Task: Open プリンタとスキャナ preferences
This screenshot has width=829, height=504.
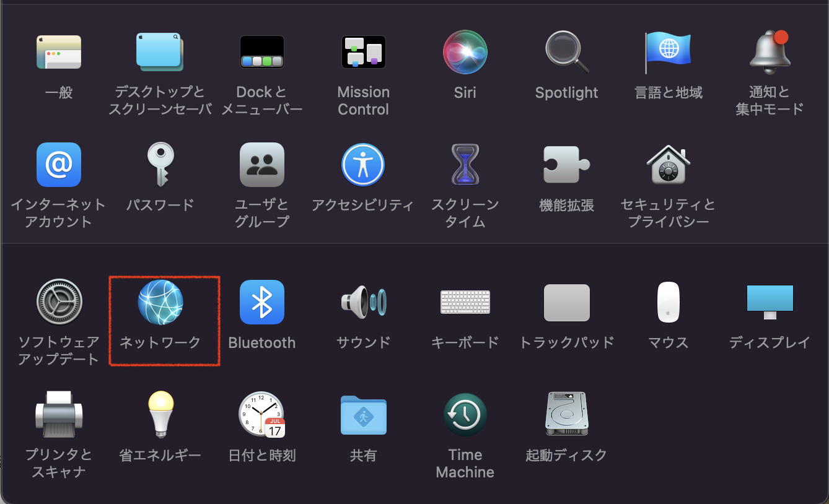Action: tap(59, 414)
